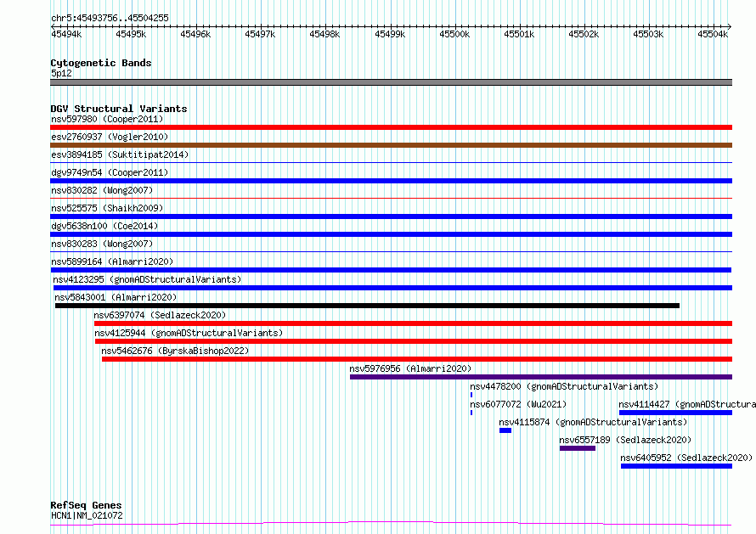Click the blue dgv9749n54 variant bar
Image resolution: width=756 pixels, height=534 pixels.
391,181
